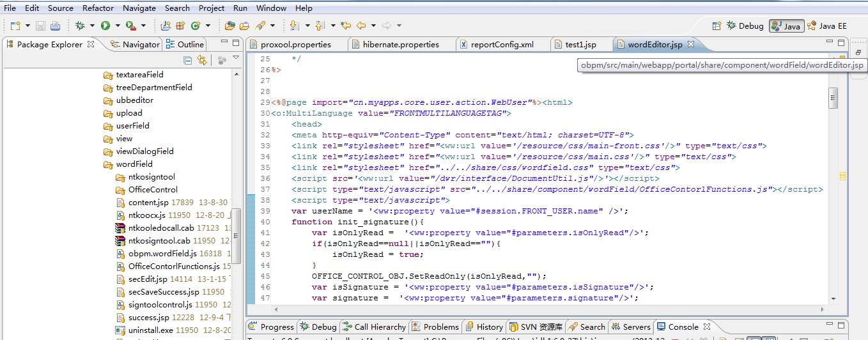Click the Last Edit Location icon
The image size is (868, 340).
346,26
